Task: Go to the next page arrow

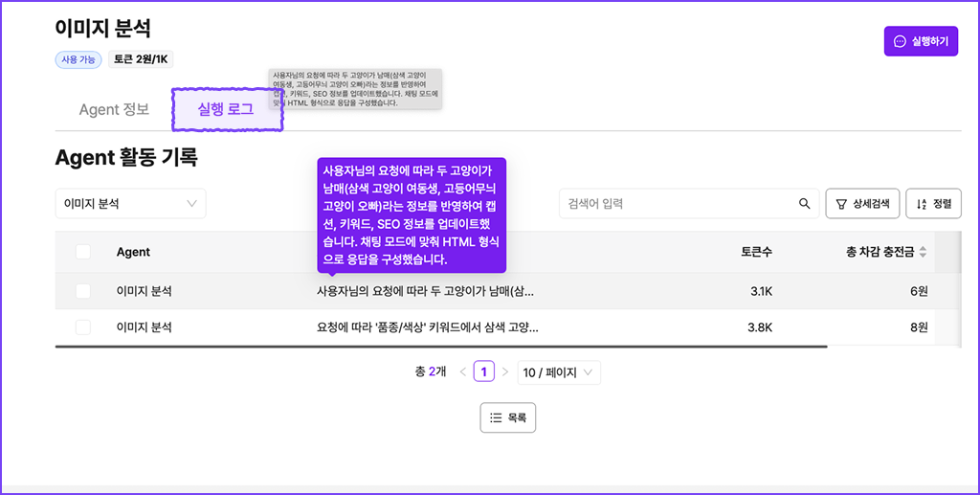Action: 505,371
